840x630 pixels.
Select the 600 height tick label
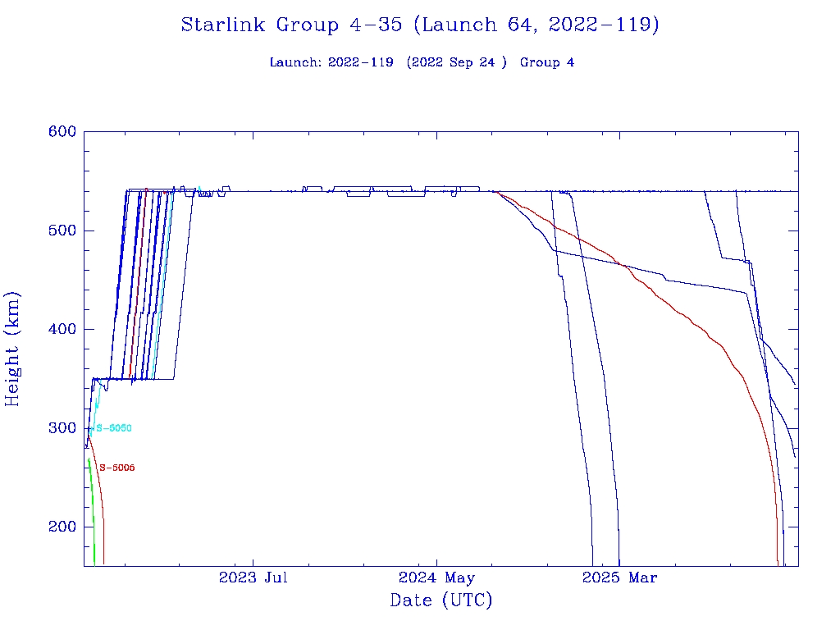pyautogui.click(x=62, y=131)
